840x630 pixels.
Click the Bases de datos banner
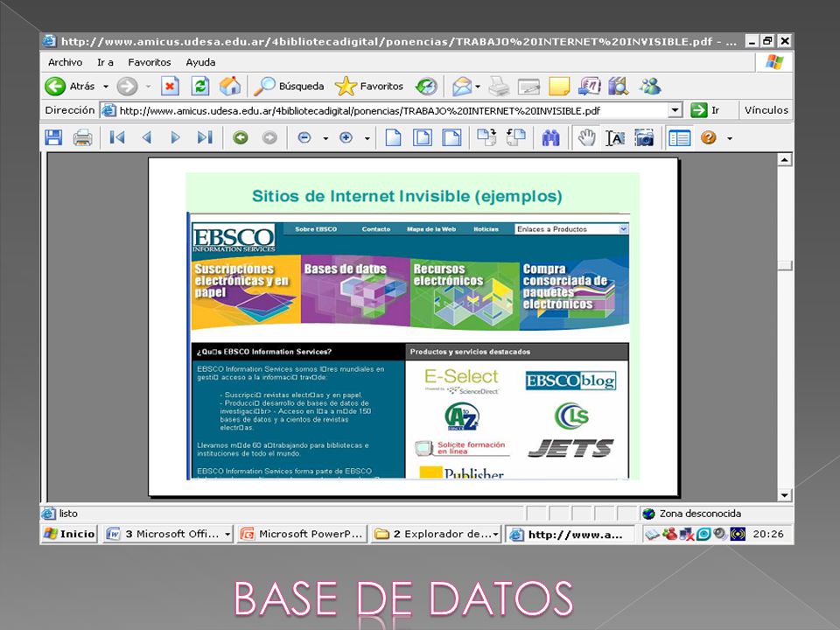pyautogui.click(x=355, y=290)
